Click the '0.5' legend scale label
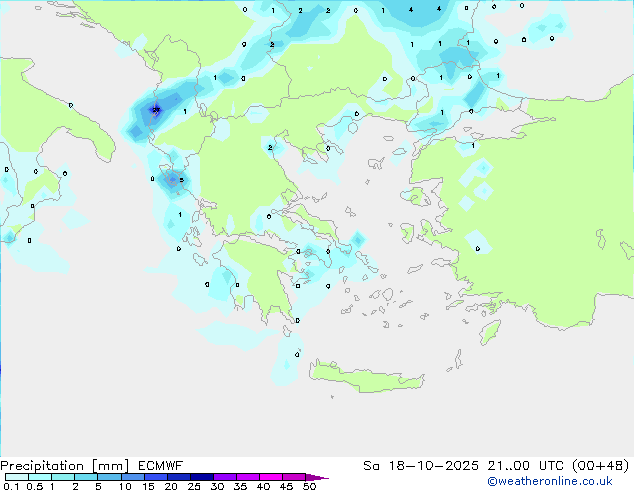 point(35,486)
